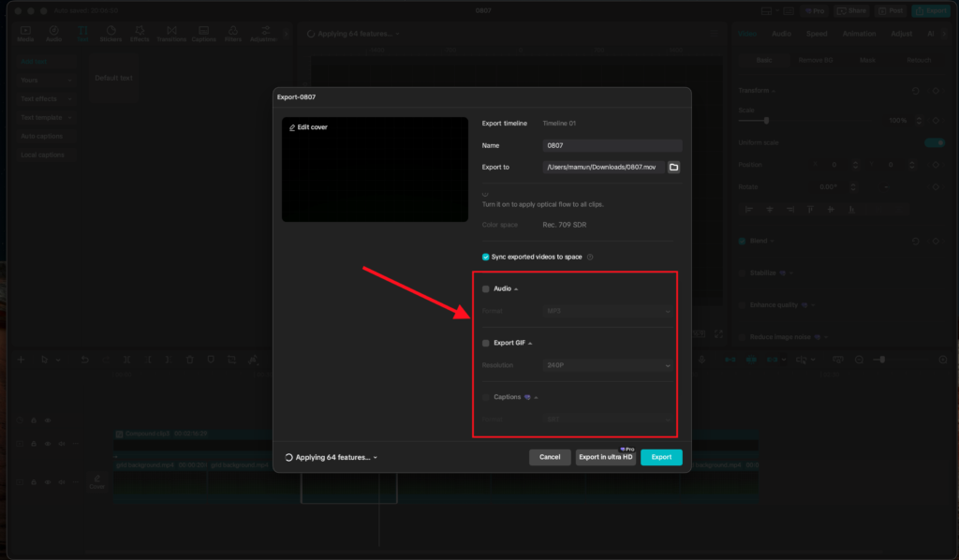Enable the Audio export checkbox
This screenshot has height=560, width=959.
(486, 288)
